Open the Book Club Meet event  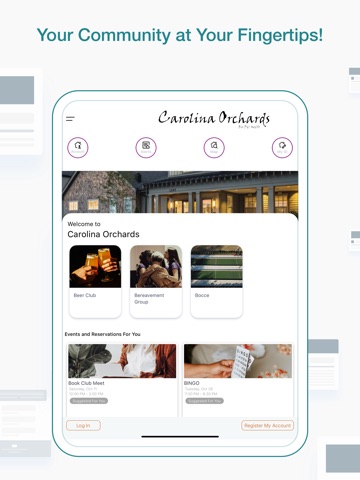pyautogui.click(x=122, y=380)
